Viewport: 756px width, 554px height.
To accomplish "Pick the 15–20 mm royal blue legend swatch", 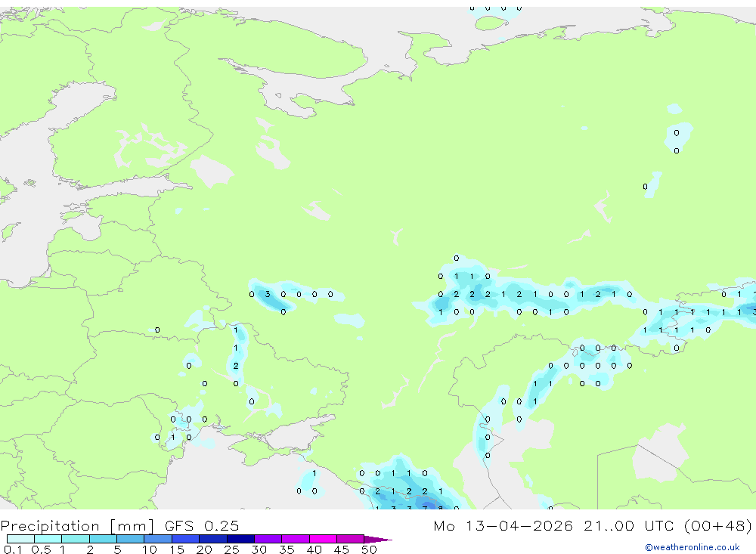I will coord(186,539).
